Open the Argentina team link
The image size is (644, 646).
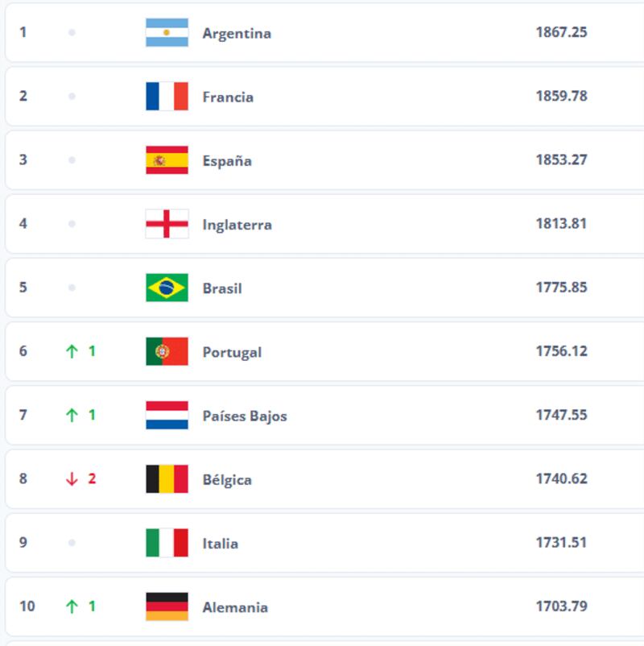click(x=237, y=34)
